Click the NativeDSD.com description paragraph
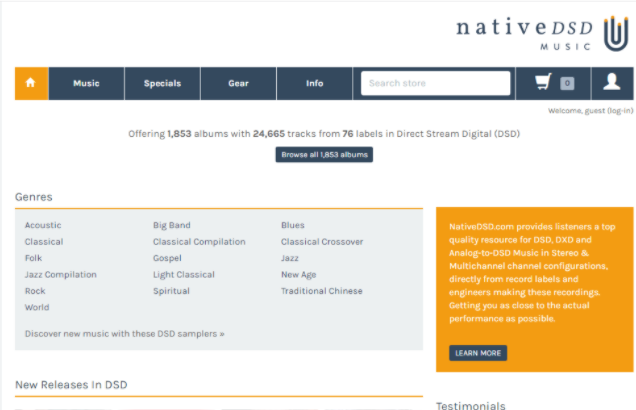 (x=532, y=273)
